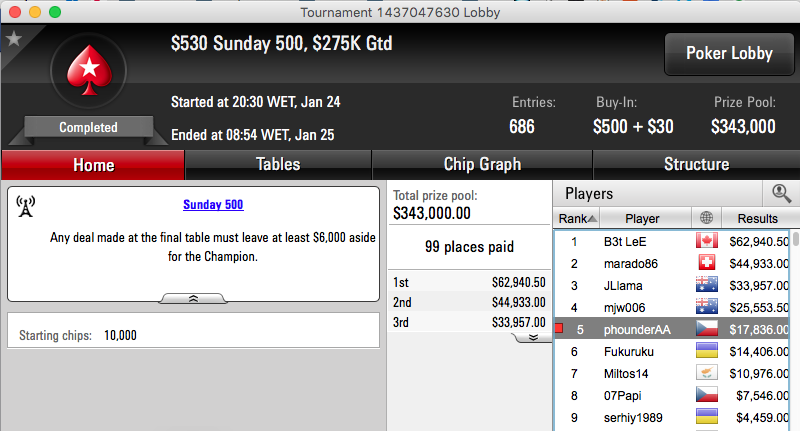
Task: Click the broadcast antenna icon
Action: point(26,207)
